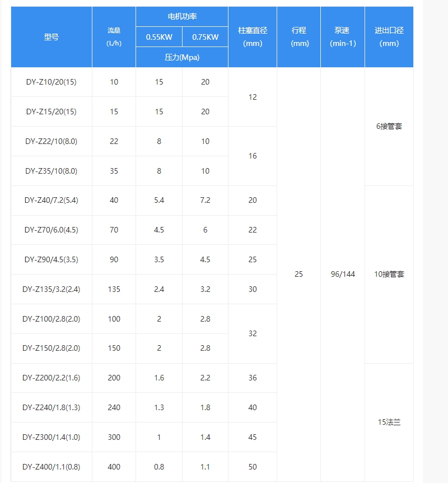This screenshot has height=483, width=448.
Task: Select the 15法兰 cell
Action: coord(389,422)
